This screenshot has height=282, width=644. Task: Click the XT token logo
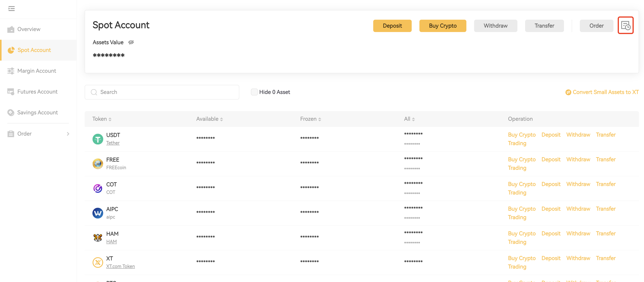pyautogui.click(x=98, y=262)
